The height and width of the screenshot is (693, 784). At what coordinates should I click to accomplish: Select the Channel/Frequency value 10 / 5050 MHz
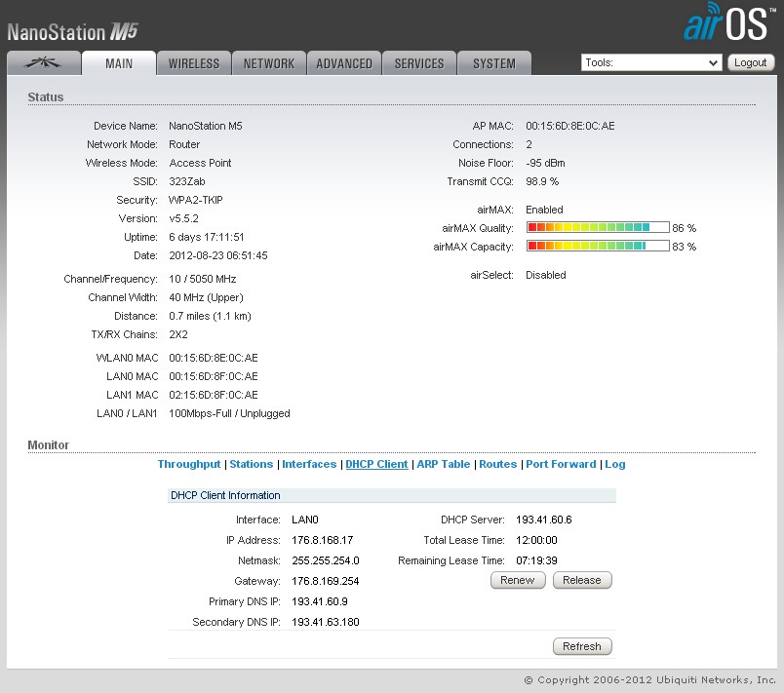203,279
